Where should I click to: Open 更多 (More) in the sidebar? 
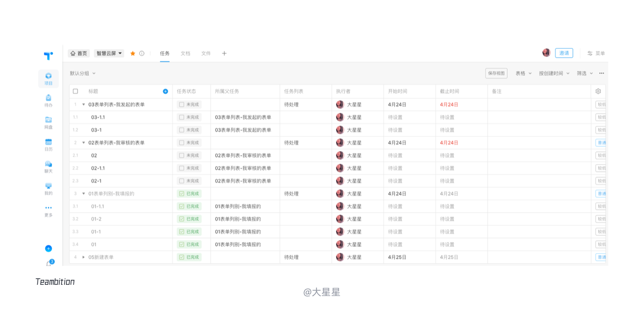point(48,210)
